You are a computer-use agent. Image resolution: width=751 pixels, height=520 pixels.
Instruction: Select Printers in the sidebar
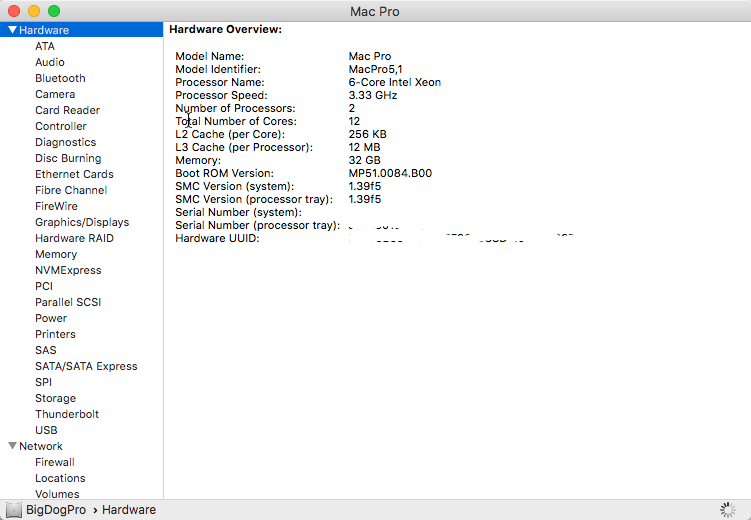click(x=55, y=334)
